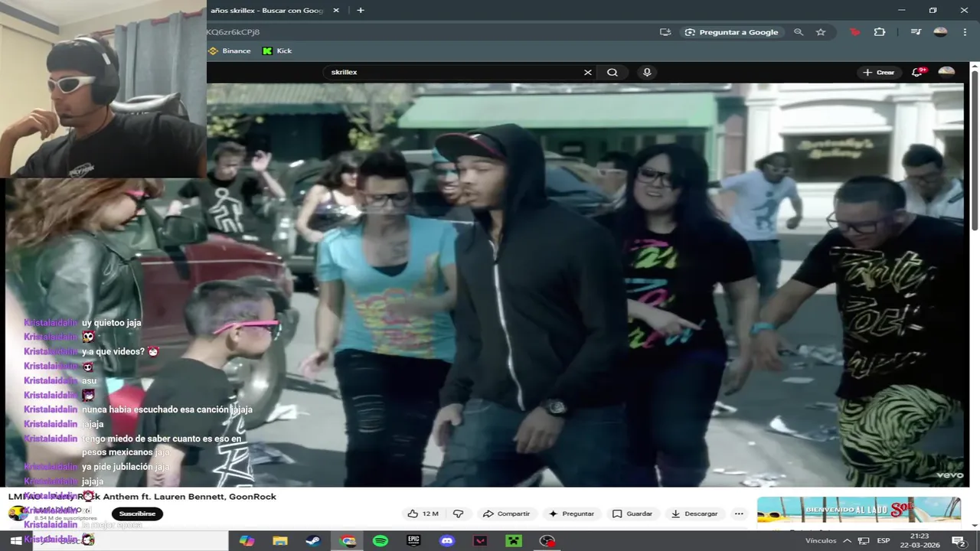Click chat message 'nunca habia escuchado esa canción jajaja'
The image size is (980, 551).
(167, 409)
